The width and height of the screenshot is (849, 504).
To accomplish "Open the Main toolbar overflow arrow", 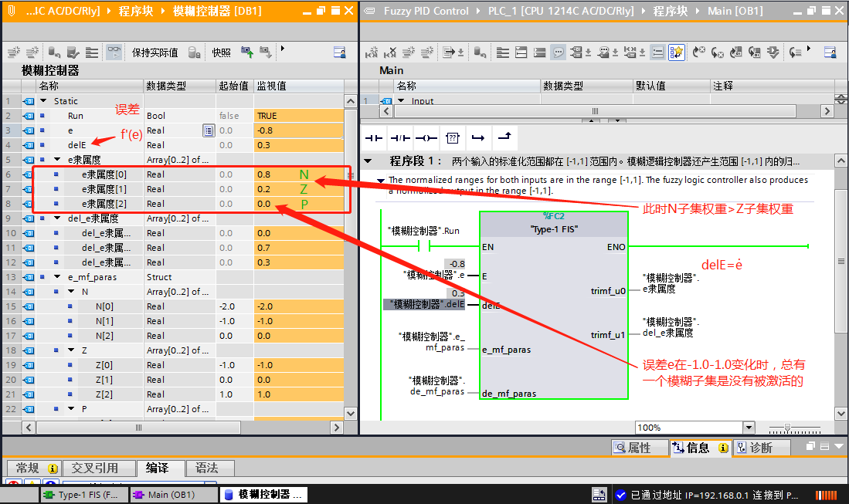I will coord(809,49).
